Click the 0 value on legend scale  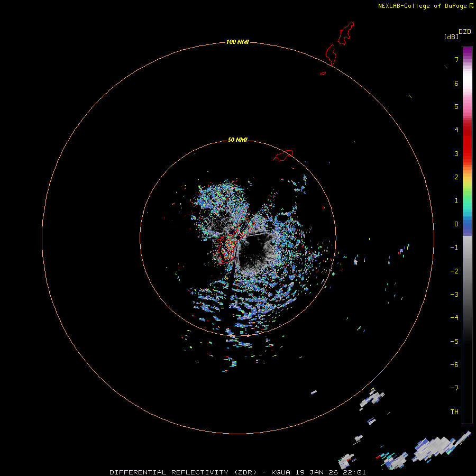point(456,224)
